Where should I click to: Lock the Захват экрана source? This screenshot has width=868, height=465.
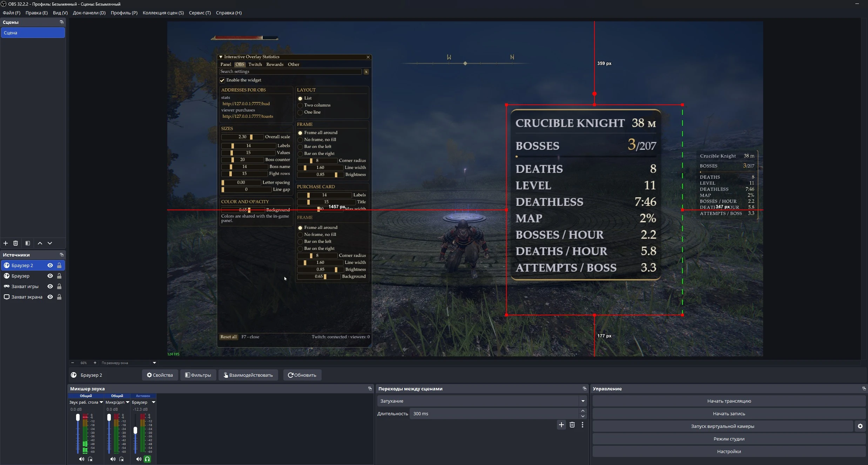(59, 297)
